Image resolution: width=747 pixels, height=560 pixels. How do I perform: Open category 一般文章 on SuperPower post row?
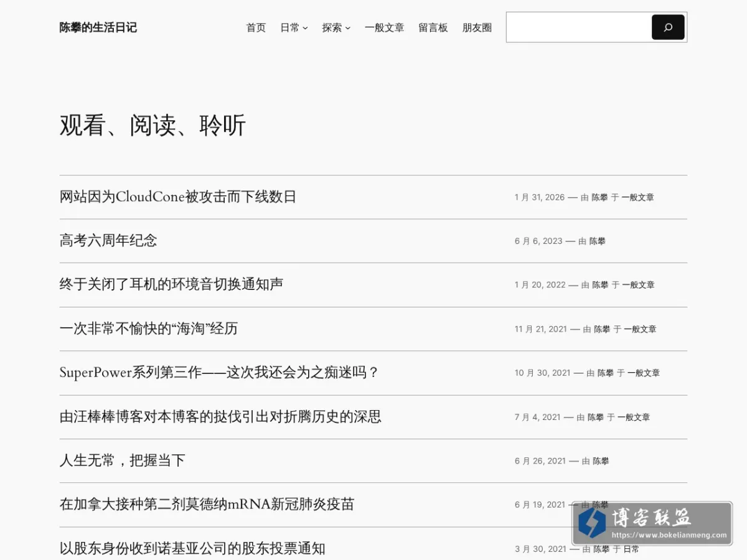tap(644, 373)
